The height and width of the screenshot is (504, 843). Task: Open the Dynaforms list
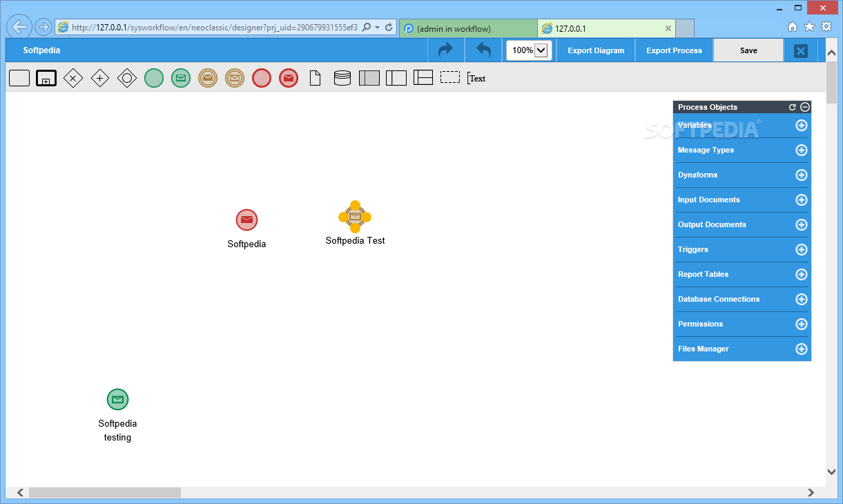(x=697, y=175)
